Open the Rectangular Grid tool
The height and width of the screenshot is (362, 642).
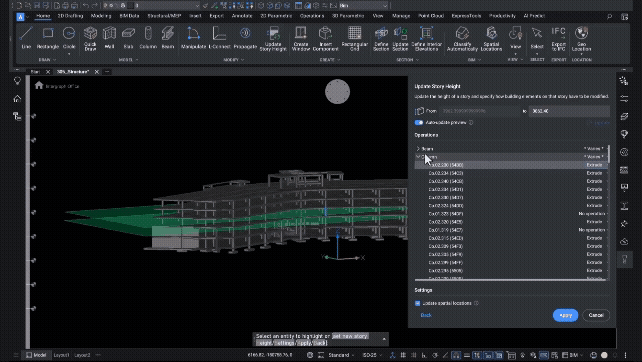pyautogui.click(x=355, y=38)
